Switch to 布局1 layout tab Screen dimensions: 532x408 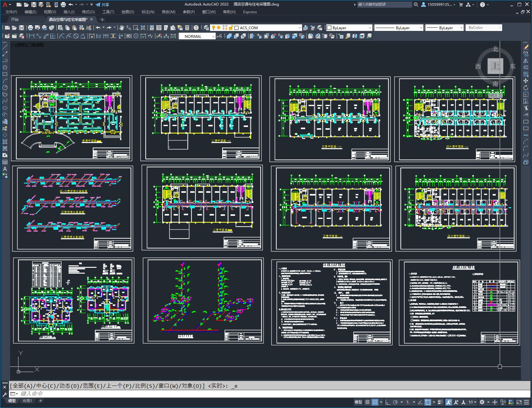click(27, 401)
